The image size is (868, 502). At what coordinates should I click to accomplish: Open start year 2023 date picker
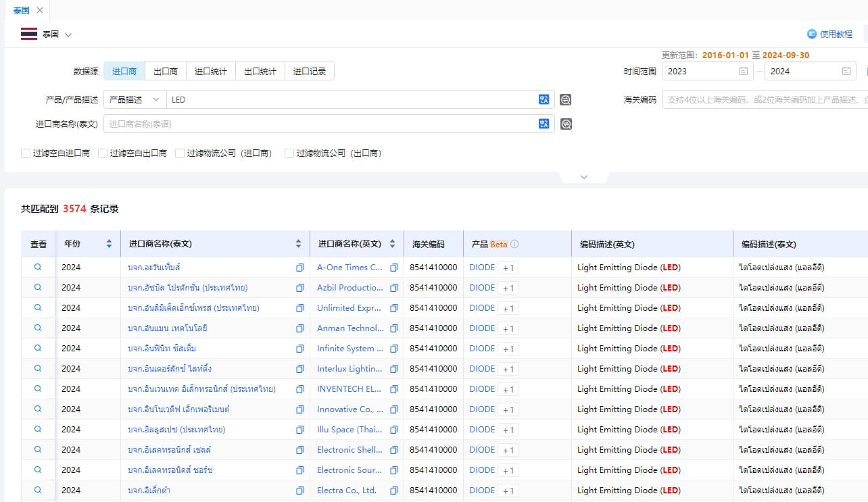(x=708, y=71)
